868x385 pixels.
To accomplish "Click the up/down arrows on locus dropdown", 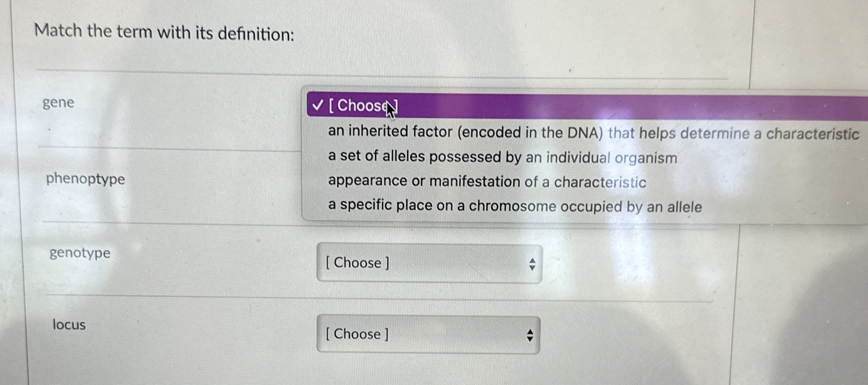I will (x=530, y=335).
